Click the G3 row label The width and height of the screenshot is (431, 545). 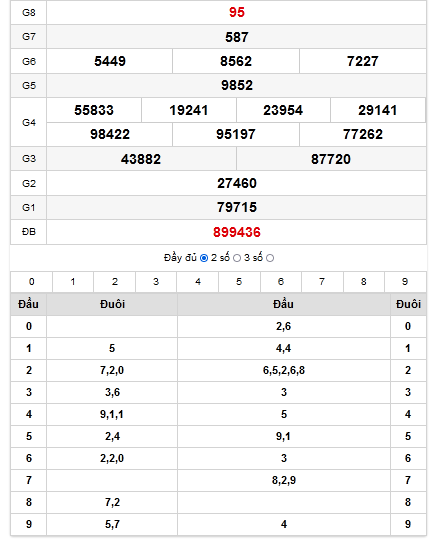[29, 159]
